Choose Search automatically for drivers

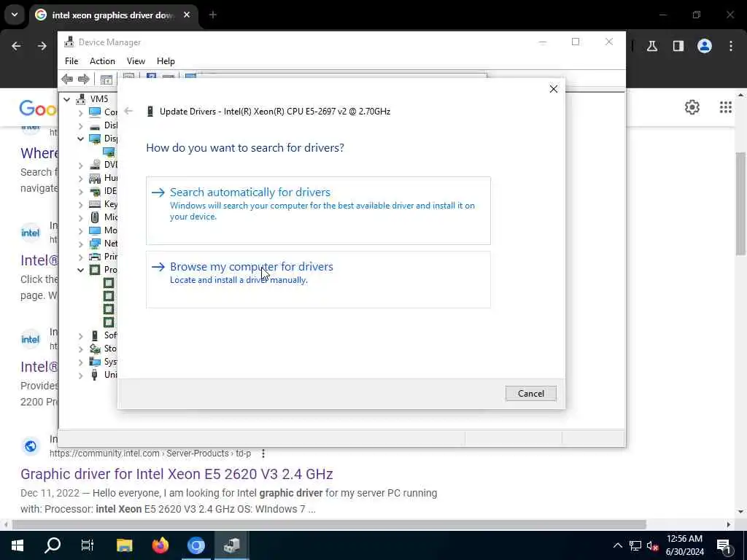coord(318,211)
